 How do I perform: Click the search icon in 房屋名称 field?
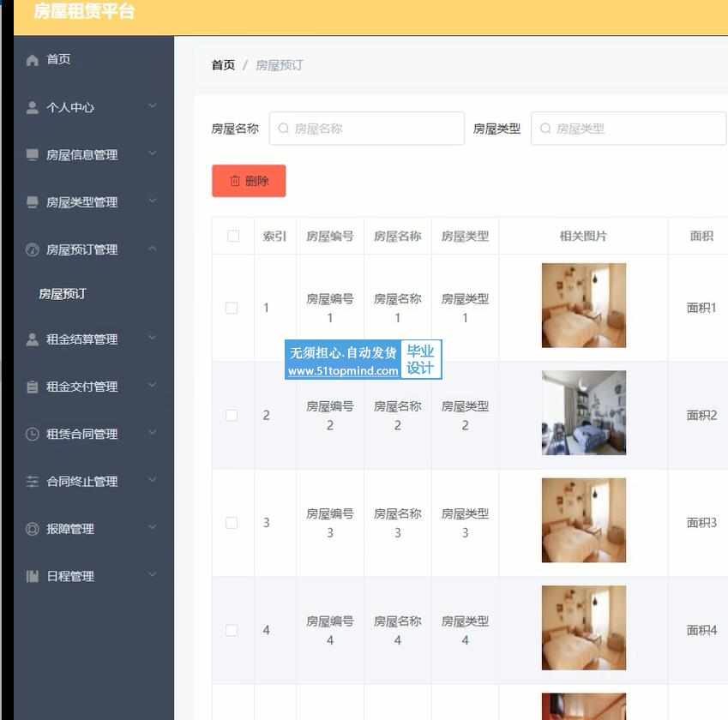283,128
